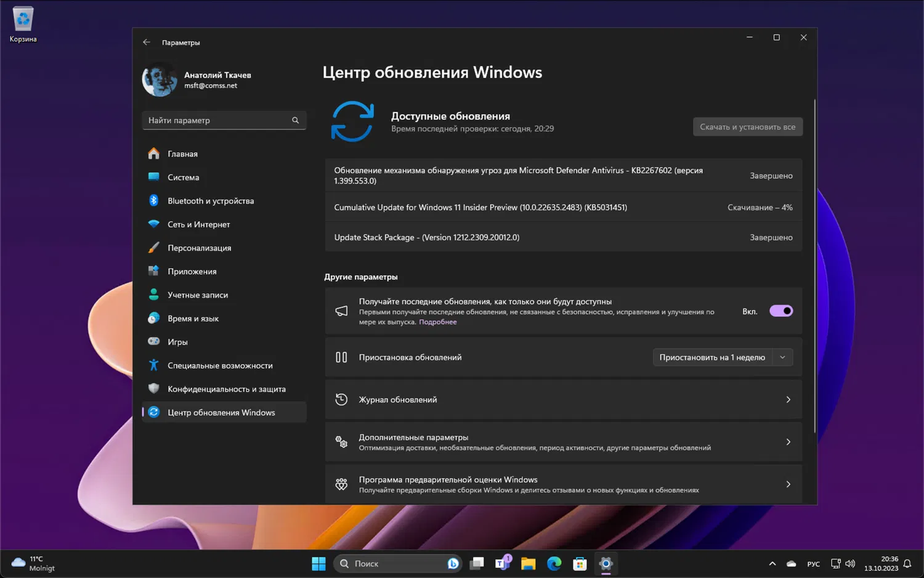924x578 pixels.
Task: Click the volume speaker icon in tray
Action: click(851, 564)
